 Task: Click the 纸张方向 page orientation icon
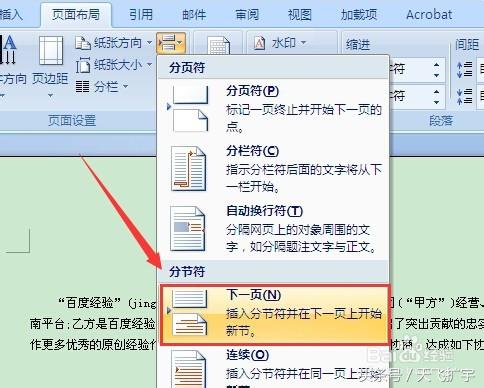coord(83,43)
